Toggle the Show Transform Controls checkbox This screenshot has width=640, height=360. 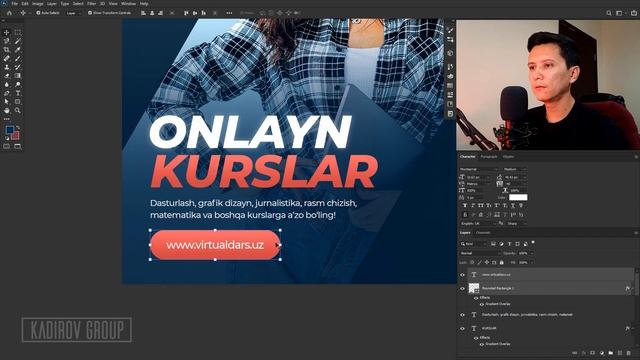[x=90, y=13]
